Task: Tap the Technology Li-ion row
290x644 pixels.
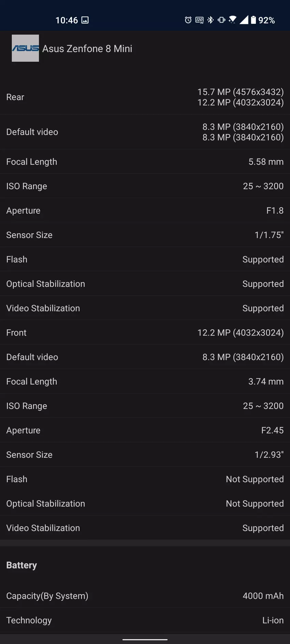Action: pos(145,620)
